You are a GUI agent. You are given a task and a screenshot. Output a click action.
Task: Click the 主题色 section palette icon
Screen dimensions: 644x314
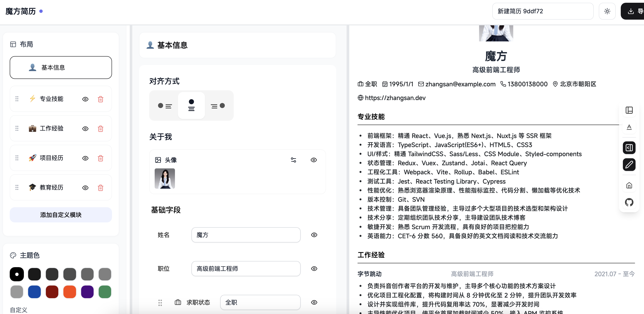[13, 255]
